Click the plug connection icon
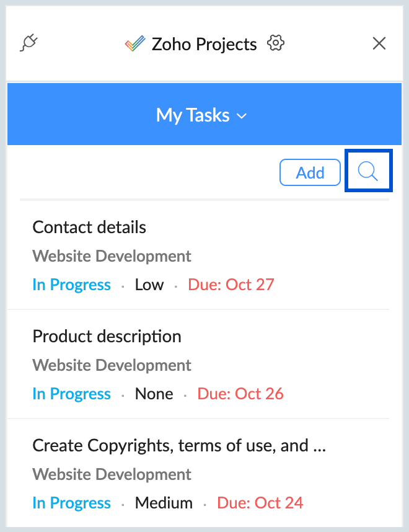The width and height of the screenshot is (409, 532). click(x=29, y=43)
